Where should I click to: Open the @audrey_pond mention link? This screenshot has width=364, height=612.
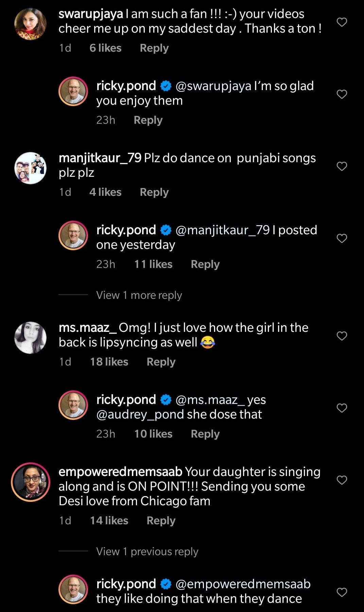pos(140,414)
